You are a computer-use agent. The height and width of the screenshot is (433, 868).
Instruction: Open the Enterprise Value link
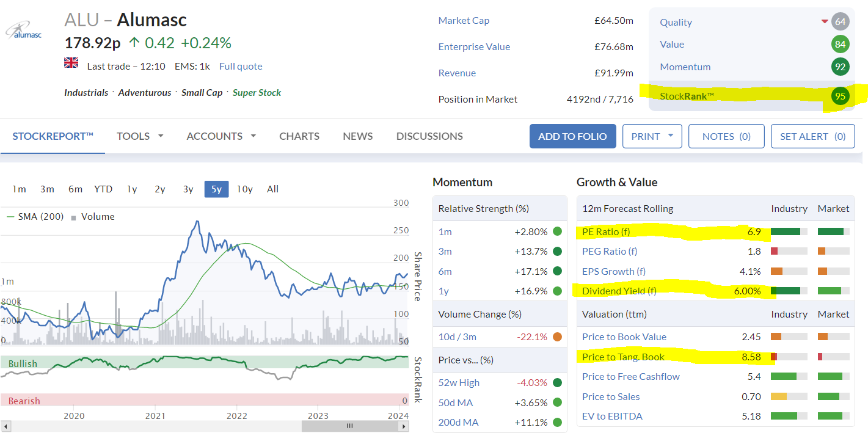click(x=474, y=46)
